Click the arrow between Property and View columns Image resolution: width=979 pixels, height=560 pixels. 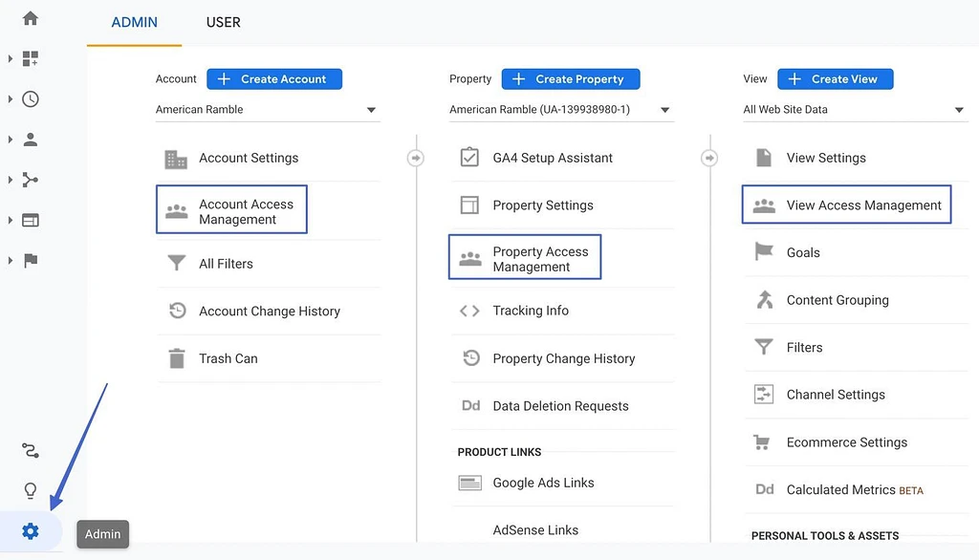[709, 158]
